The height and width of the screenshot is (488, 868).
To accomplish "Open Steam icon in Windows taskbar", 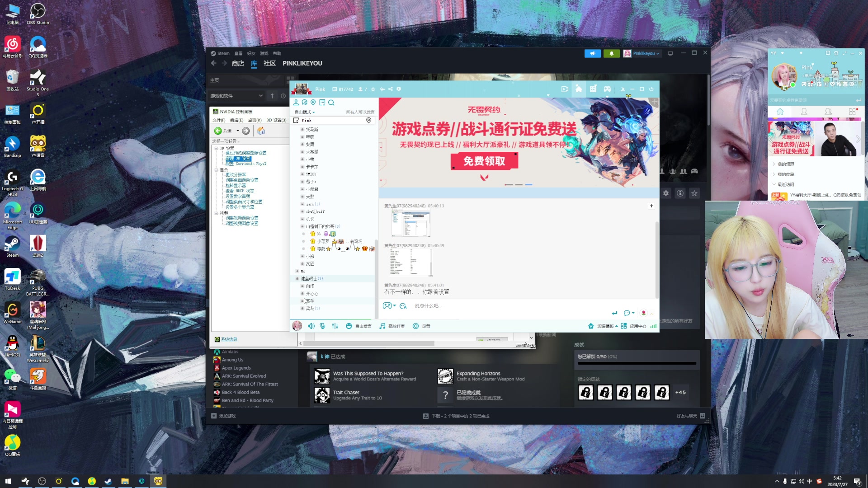I will click(108, 482).
